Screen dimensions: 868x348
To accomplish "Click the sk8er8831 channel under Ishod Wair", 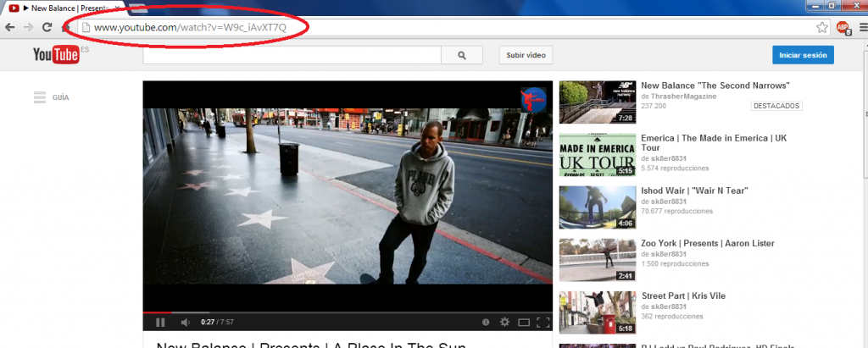I will (x=668, y=202).
